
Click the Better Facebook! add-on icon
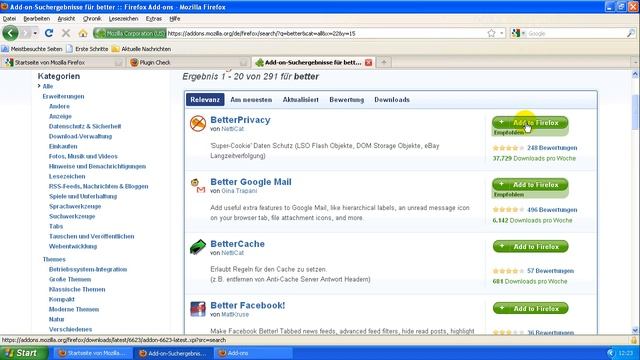pyautogui.click(x=198, y=309)
